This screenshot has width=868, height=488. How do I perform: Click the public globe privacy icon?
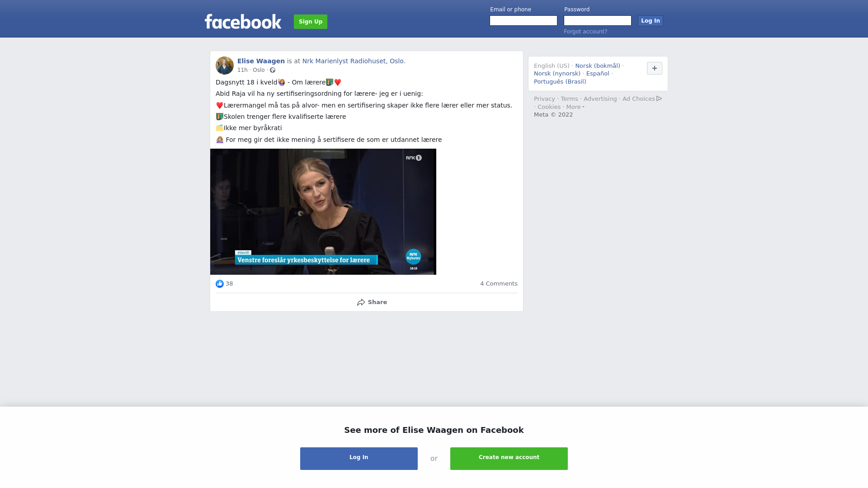273,70
